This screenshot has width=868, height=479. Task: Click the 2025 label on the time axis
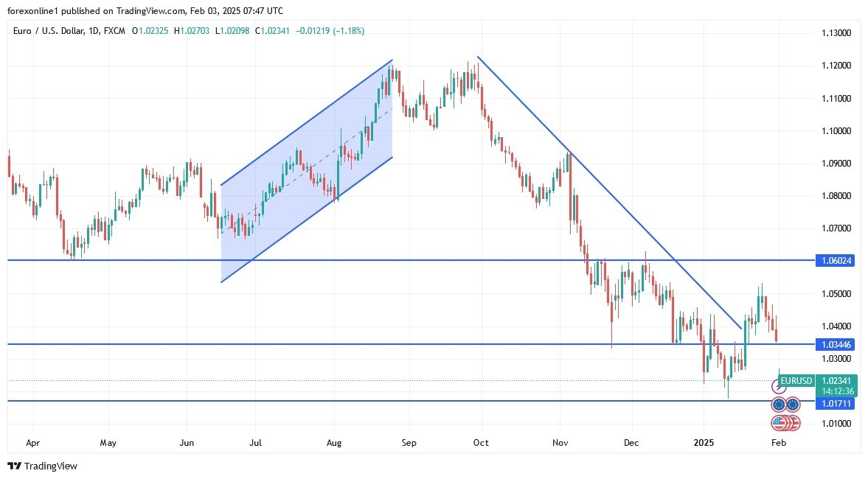pos(702,443)
